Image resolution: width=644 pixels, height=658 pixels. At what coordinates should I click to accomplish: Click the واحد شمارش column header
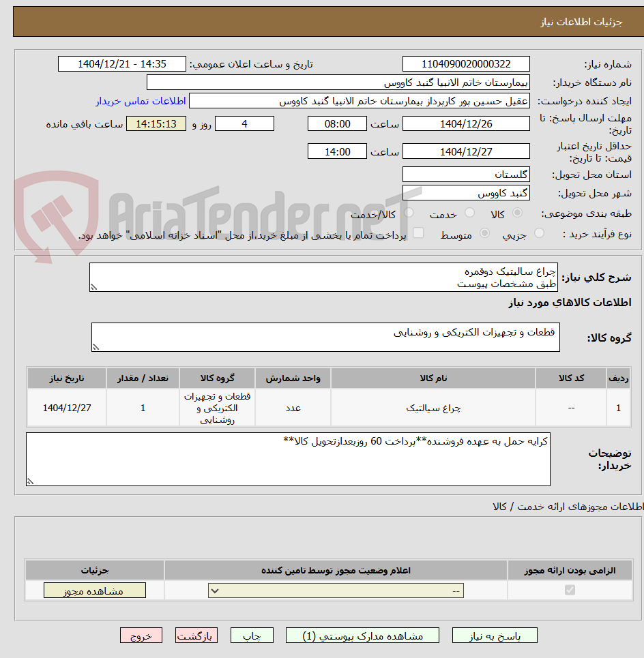pos(293,378)
